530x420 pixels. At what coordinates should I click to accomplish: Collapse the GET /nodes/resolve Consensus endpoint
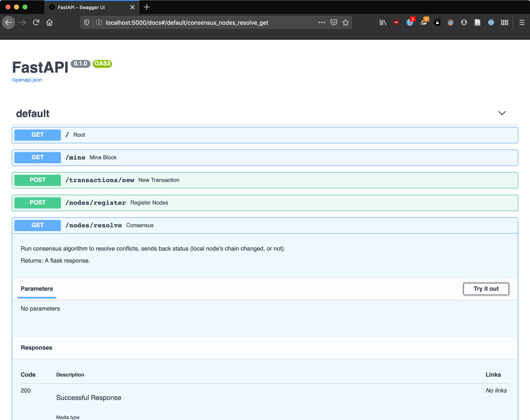tap(265, 225)
